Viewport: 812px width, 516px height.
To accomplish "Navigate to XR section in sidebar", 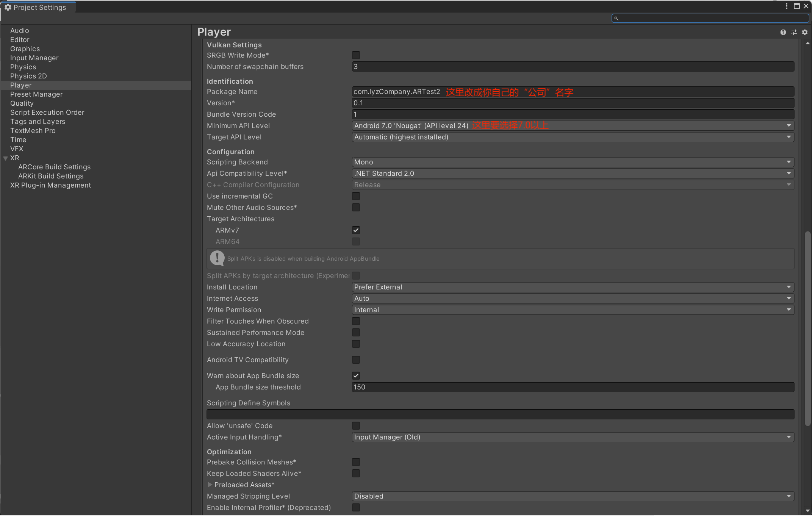I will coord(16,157).
